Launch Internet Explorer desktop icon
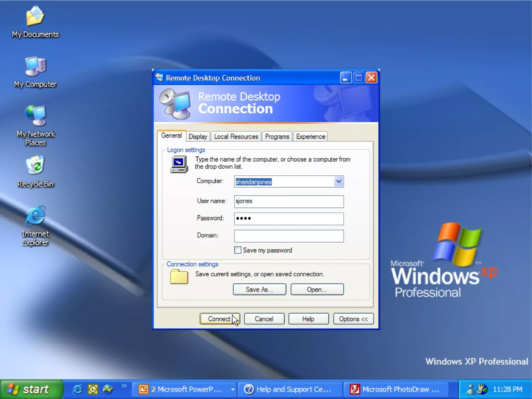Image resolution: width=532 pixels, height=399 pixels. coord(35,225)
